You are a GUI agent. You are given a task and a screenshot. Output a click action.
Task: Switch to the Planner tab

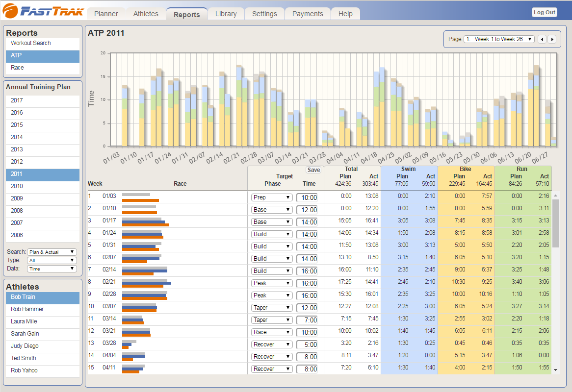click(x=106, y=14)
